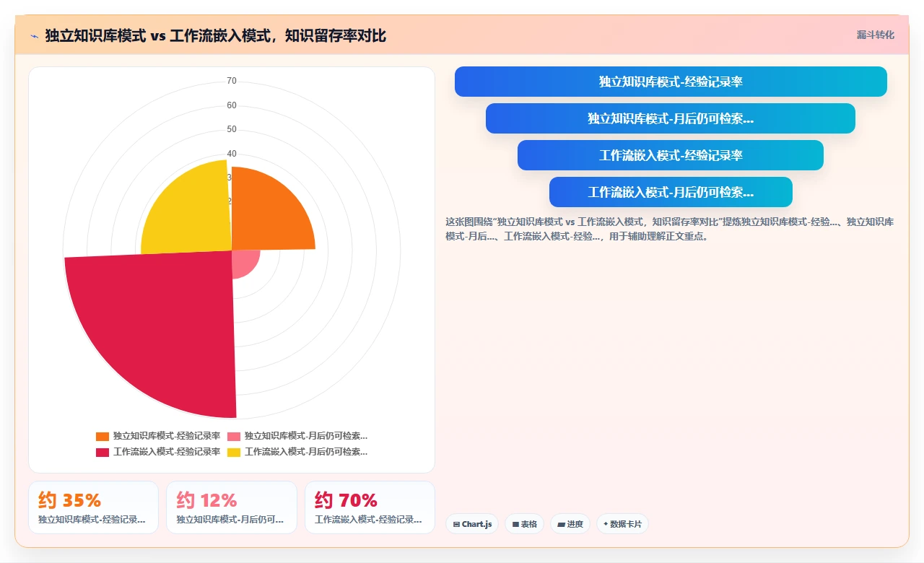Click the 数据卡片 tag
924x563 pixels.
(x=622, y=524)
